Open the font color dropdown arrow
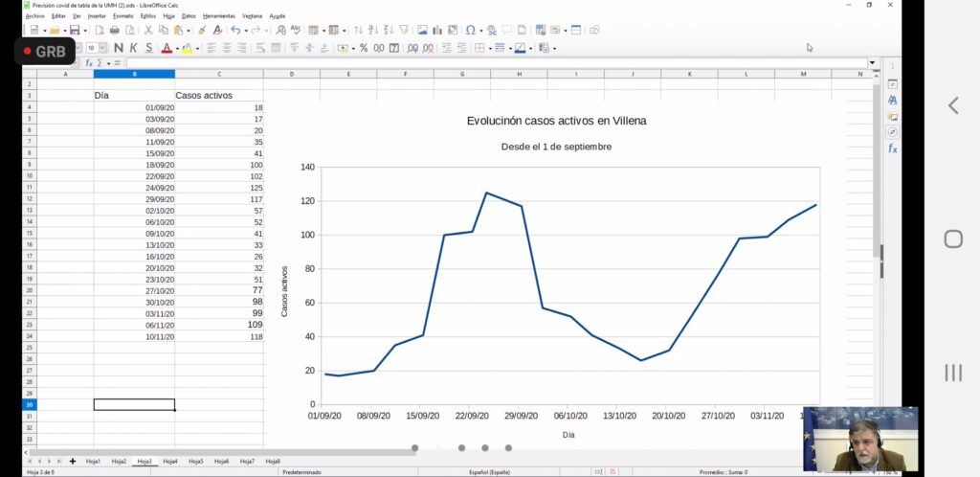Viewport: 980px width, 477px height. pyautogui.click(x=176, y=48)
